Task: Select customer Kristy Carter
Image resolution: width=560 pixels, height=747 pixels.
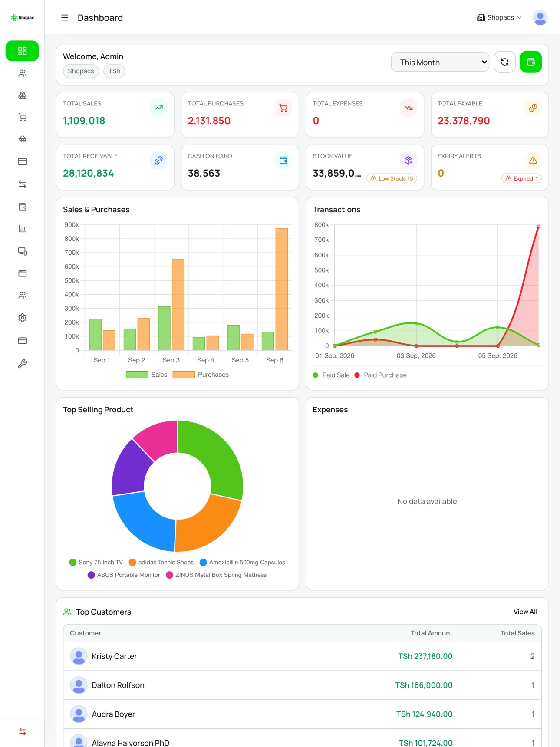Action: [302, 656]
